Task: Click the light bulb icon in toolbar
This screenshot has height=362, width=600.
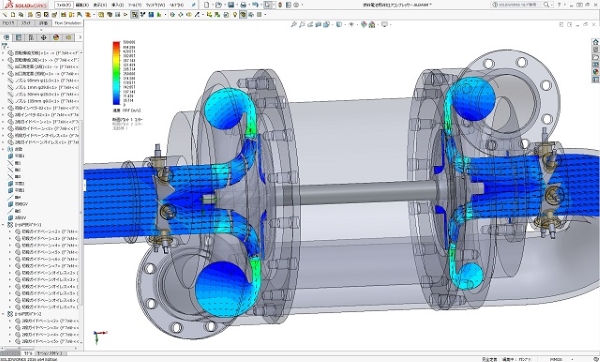Action: [235, 15]
